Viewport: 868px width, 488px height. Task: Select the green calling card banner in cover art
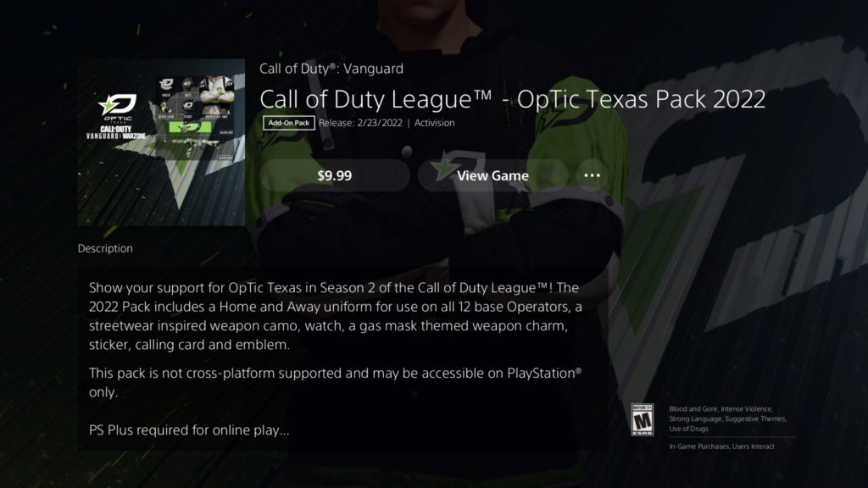coord(190,127)
